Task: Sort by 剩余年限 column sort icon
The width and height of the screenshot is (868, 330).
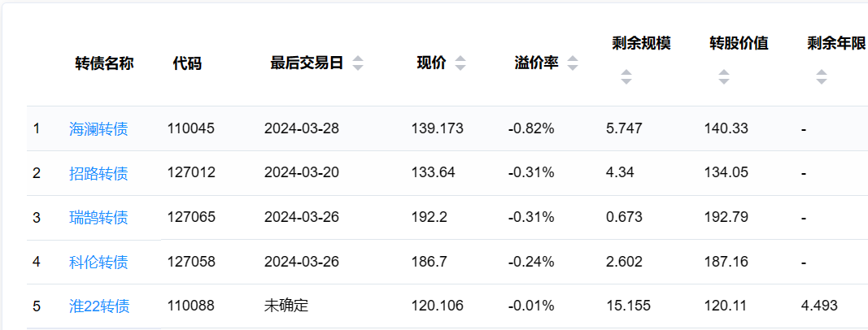Action: pyautogui.click(x=822, y=77)
